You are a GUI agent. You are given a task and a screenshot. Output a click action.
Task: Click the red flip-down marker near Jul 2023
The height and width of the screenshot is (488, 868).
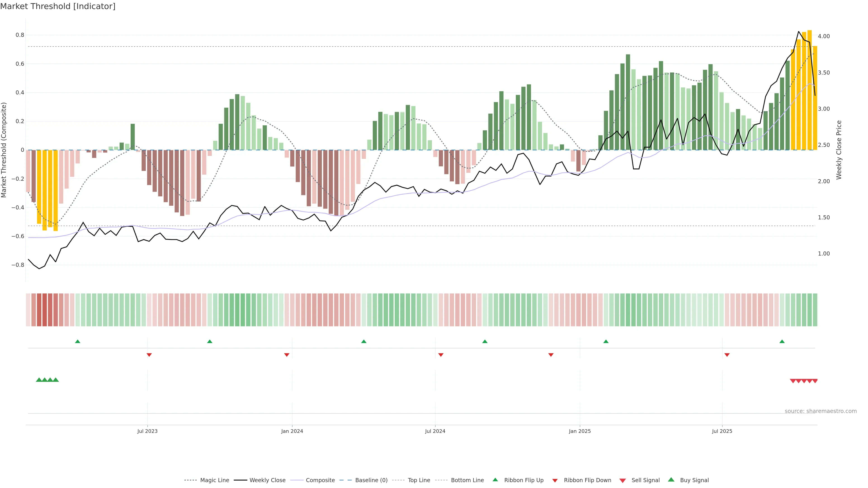point(149,355)
